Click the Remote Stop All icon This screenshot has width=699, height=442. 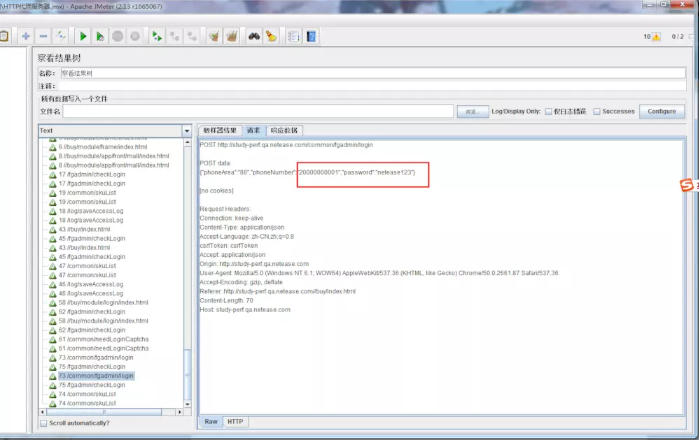pyautogui.click(x=174, y=36)
